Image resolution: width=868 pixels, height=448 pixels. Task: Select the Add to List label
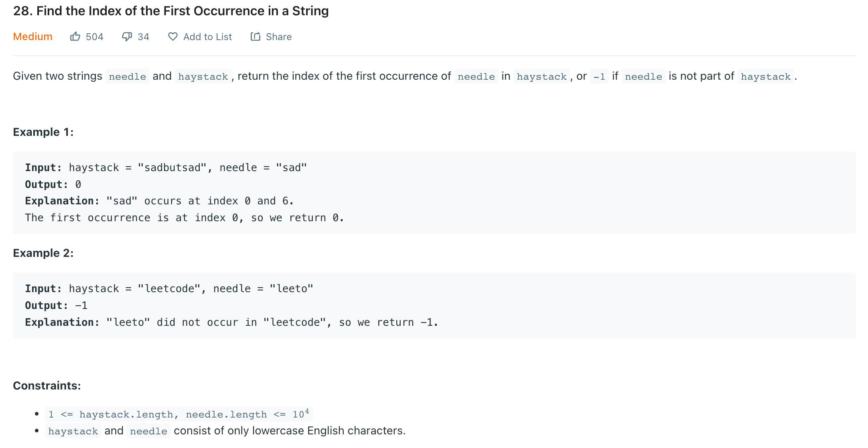(x=208, y=37)
